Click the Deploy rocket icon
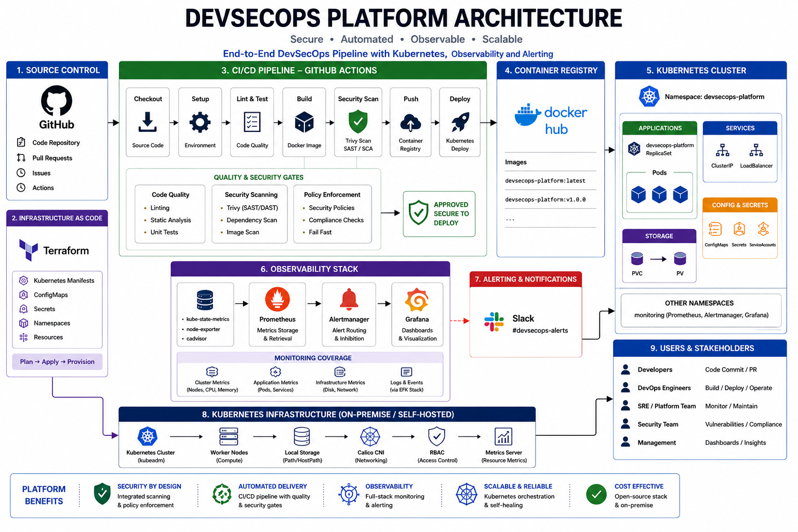Screen dimensions: 798x532 460,123
